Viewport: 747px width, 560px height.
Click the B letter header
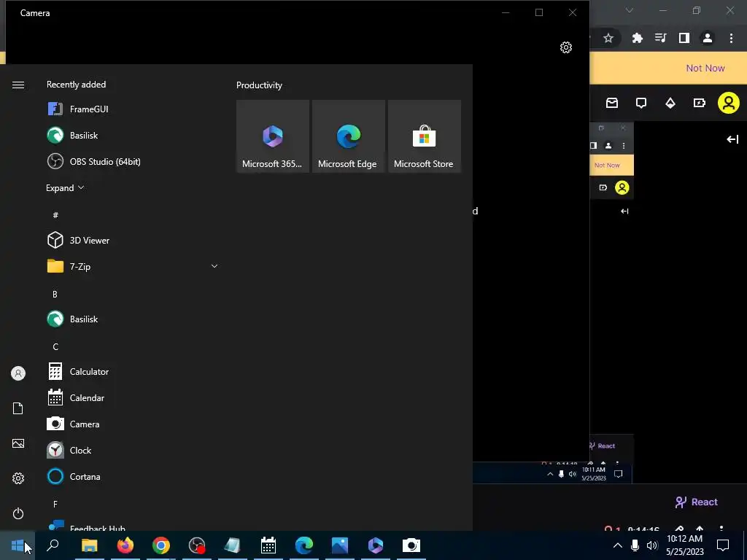pyautogui.click(x=55, y=295)
